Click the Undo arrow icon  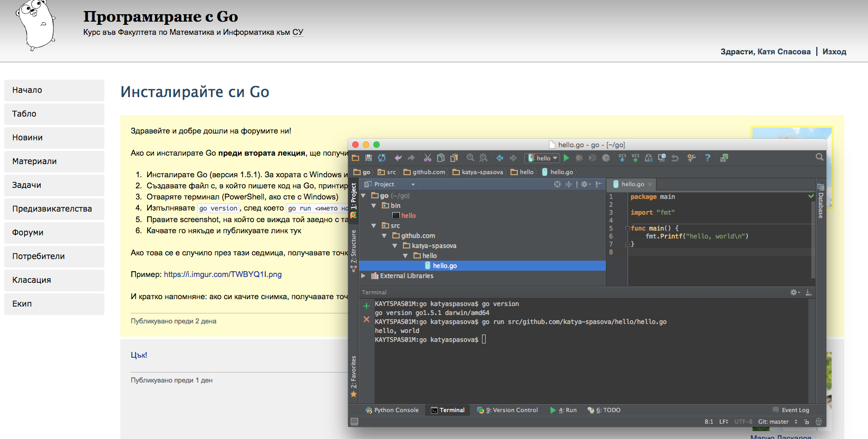tap(398, 158)
